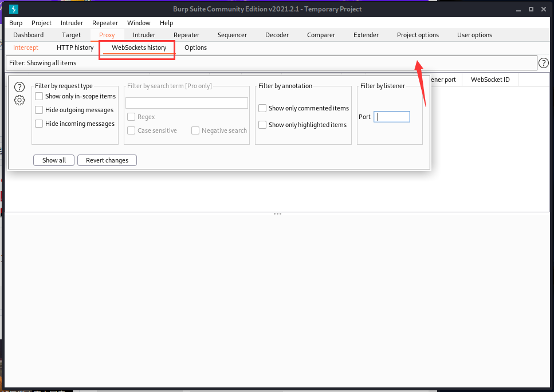Click the filter settings gear icon

click(x=19, y=100)
